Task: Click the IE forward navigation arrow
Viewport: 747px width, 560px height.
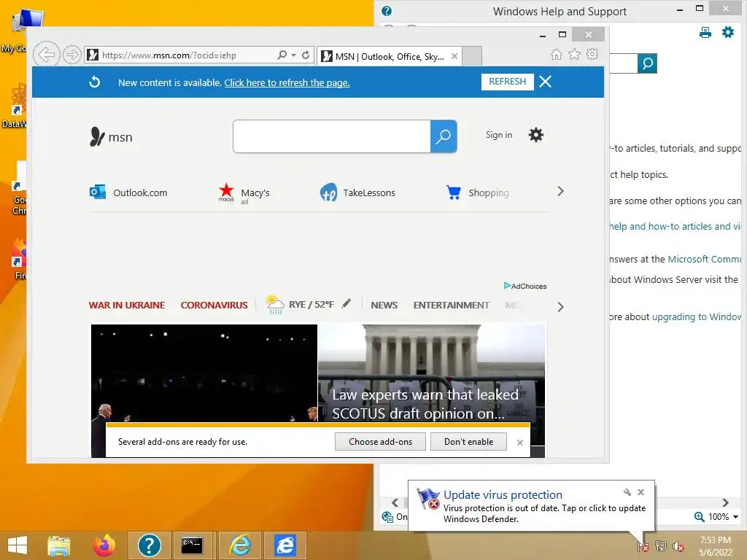Action: click(x=72, y=55)
